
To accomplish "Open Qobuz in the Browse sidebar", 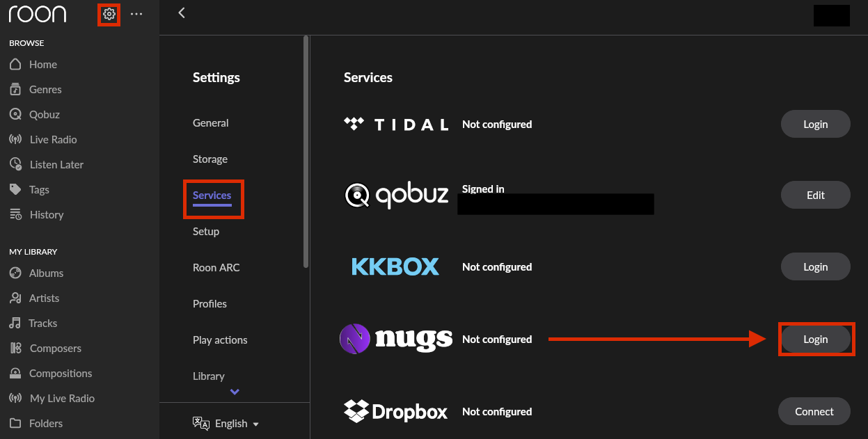I will coord(44,114).
